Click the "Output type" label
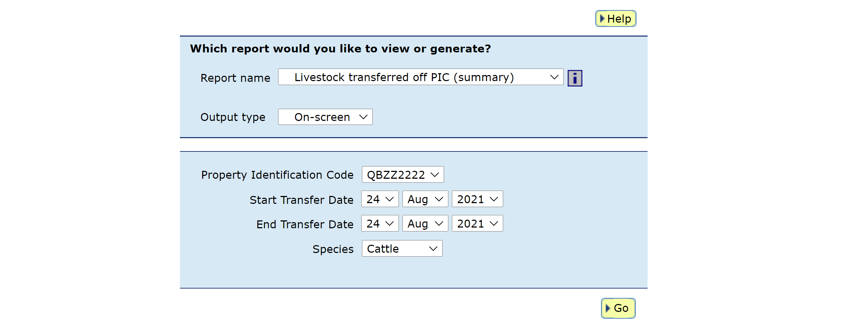The width and height of the screenshot is (868, 323). click(233, 117)
